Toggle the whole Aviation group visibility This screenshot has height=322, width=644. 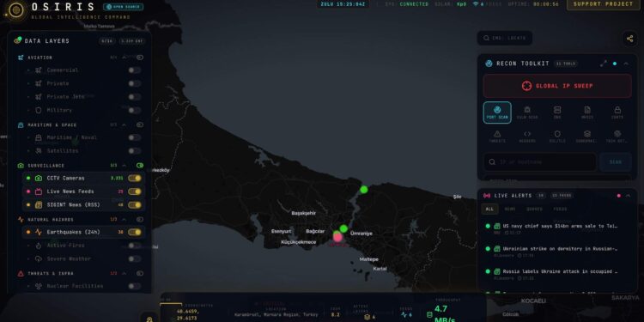click(x=140, y=58)
